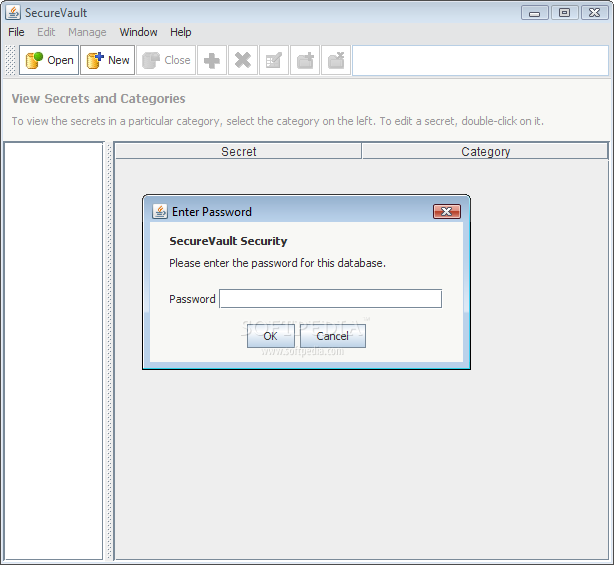Click the 'View Secrets and Categories' heading

(98, 99)
